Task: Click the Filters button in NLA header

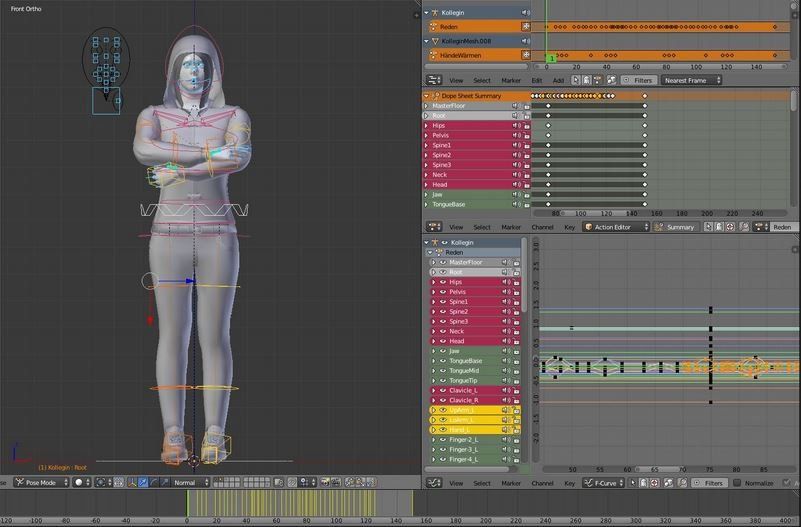Action: click(642, 80)
